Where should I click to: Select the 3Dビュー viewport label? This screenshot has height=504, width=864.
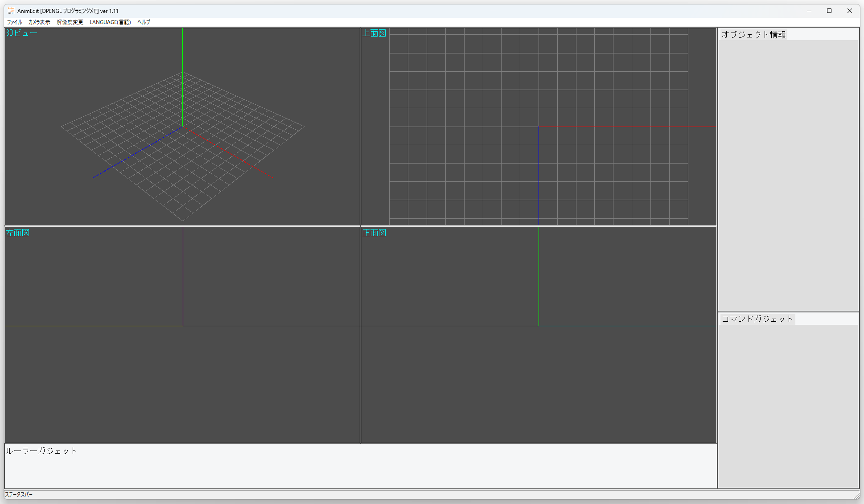click(21, 33)
